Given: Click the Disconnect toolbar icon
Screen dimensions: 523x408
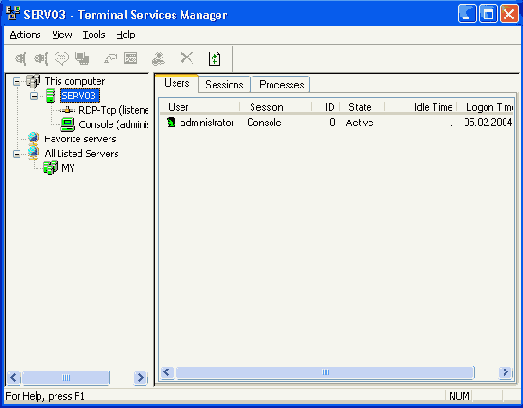Looking at the screenshot, I should (41, 59).
